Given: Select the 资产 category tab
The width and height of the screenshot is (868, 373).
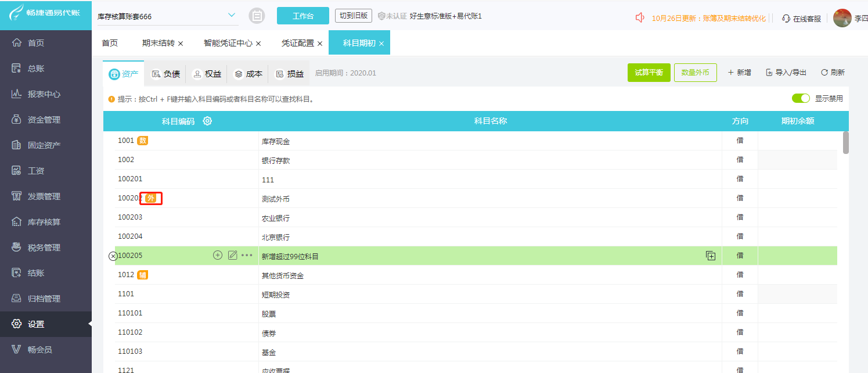Looking at the screenshot, I should coord(124,74).
